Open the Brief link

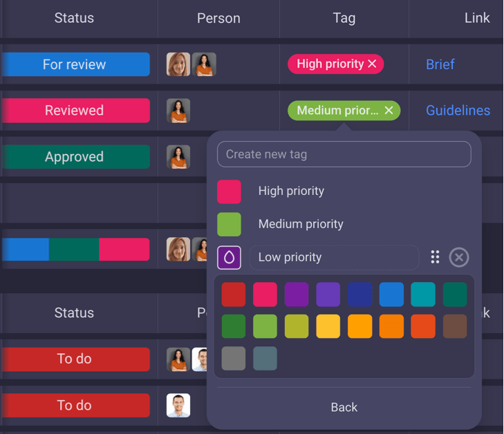[x=440, y=64]
